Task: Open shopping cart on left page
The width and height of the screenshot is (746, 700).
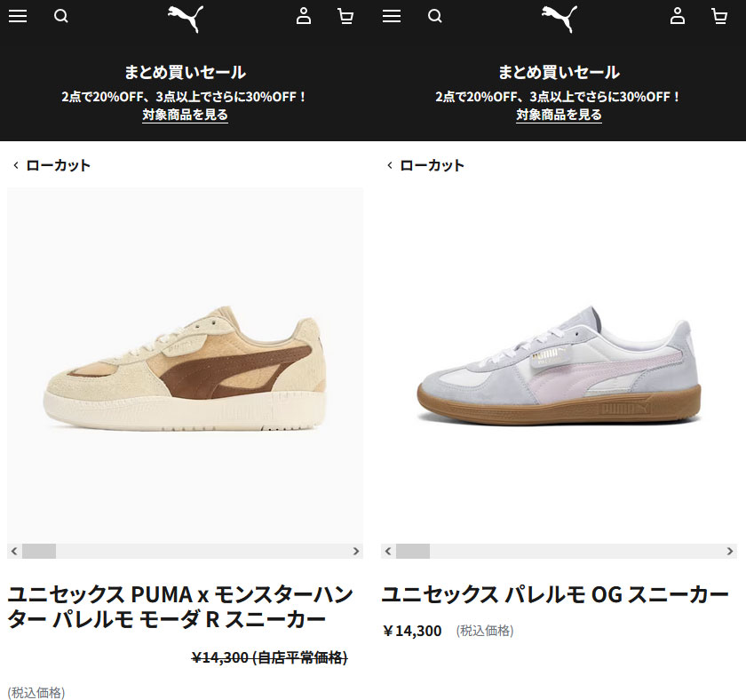Action: click(345, 16)
